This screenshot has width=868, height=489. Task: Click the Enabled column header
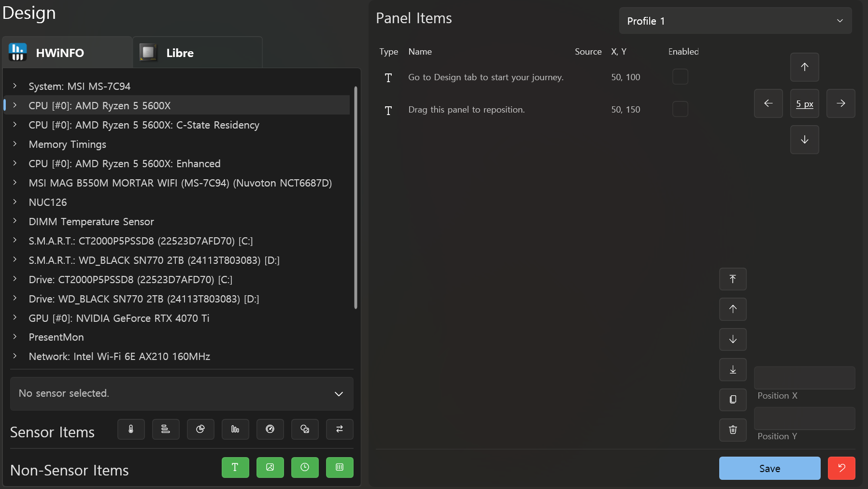pyautogui.click(x=683, y=51)
